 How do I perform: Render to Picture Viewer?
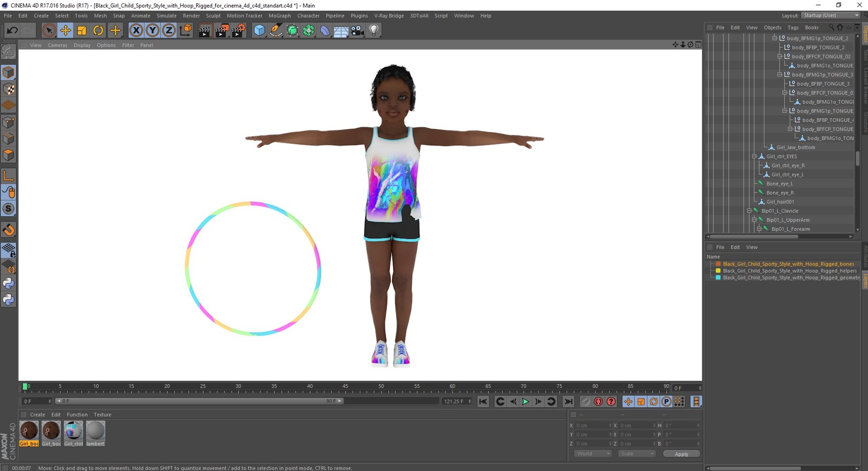tap(222, 30)
